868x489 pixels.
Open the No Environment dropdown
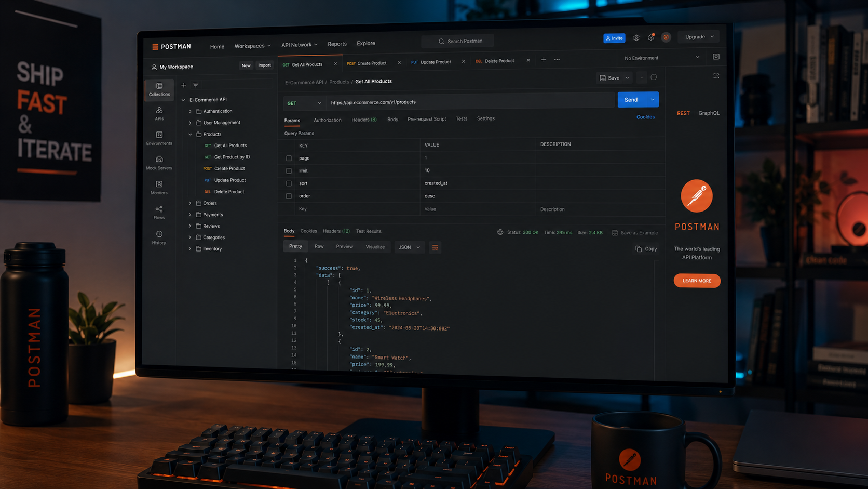click(661, 58)
